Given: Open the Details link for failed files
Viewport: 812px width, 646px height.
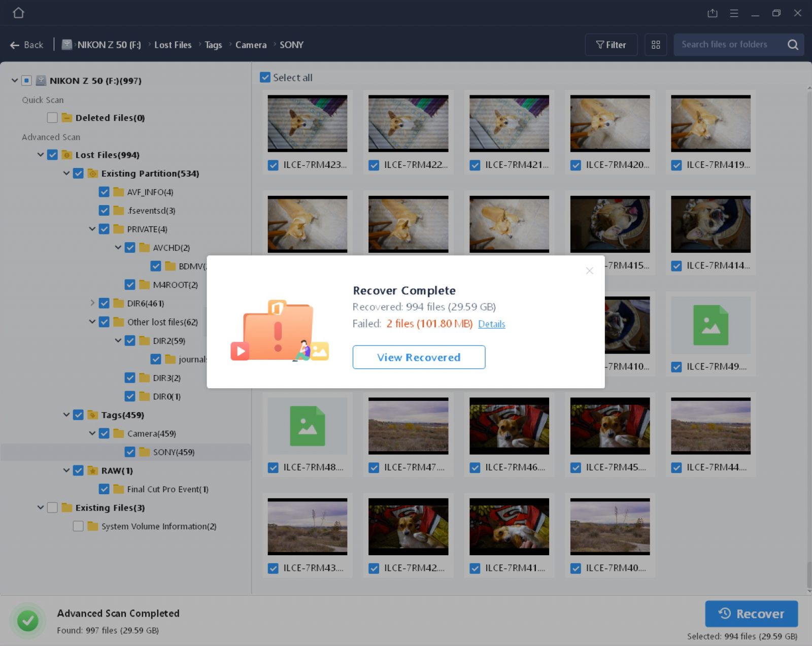Looking at the screenshot, I should (x=491, y=324).
